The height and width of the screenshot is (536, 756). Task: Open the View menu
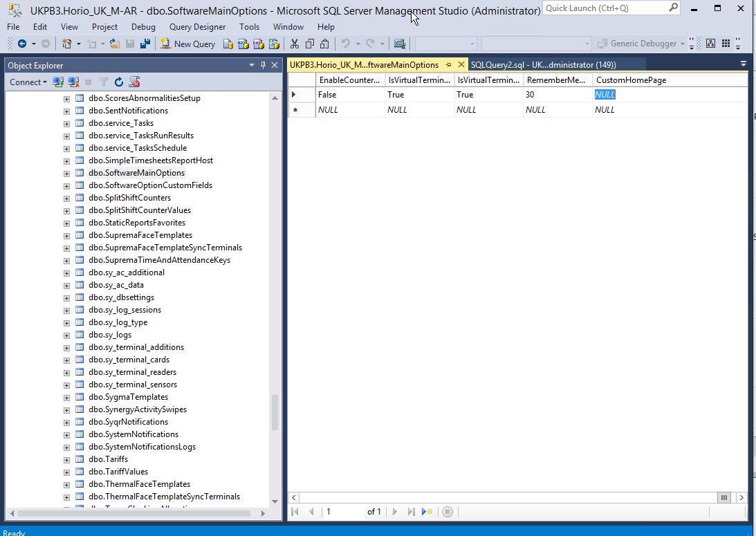click(69, 27)
